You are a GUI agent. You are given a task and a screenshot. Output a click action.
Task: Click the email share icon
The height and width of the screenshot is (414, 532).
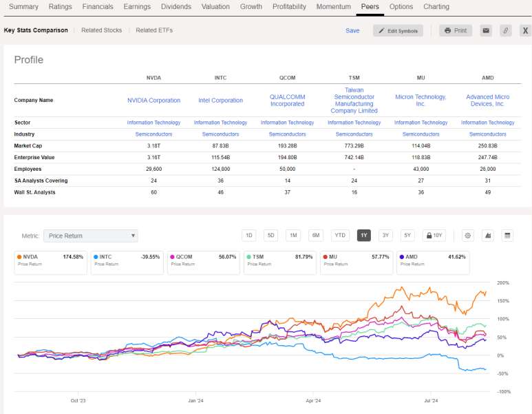pyautogui.click(x=486, y=30)
